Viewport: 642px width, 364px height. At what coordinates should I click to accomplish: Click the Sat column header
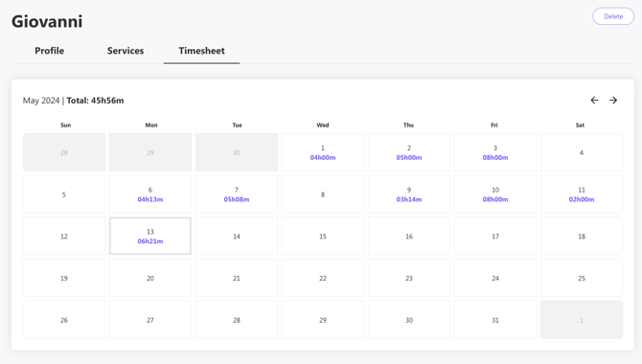[580, 125]
